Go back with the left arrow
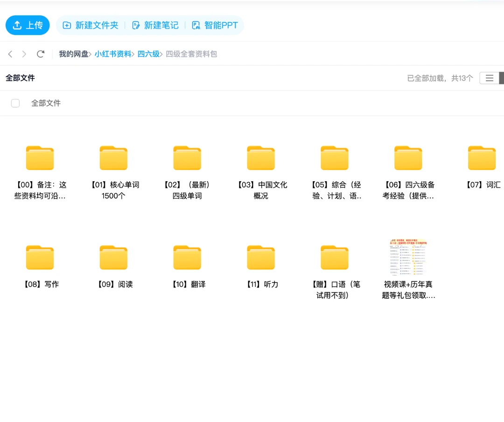Screen dimensions: 504x422 pos(10,54)
